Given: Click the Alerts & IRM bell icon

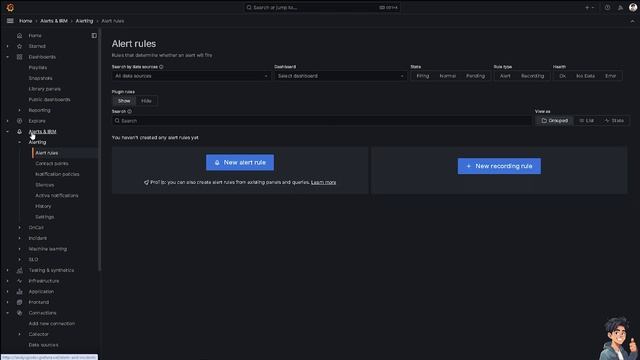Looking at the screenshot, I should 19,131.
